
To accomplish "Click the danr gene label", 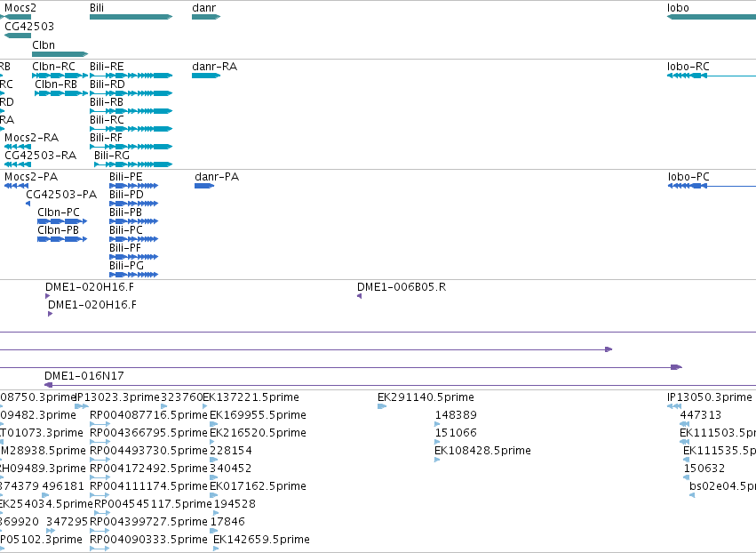I will (x=204, y=8).
